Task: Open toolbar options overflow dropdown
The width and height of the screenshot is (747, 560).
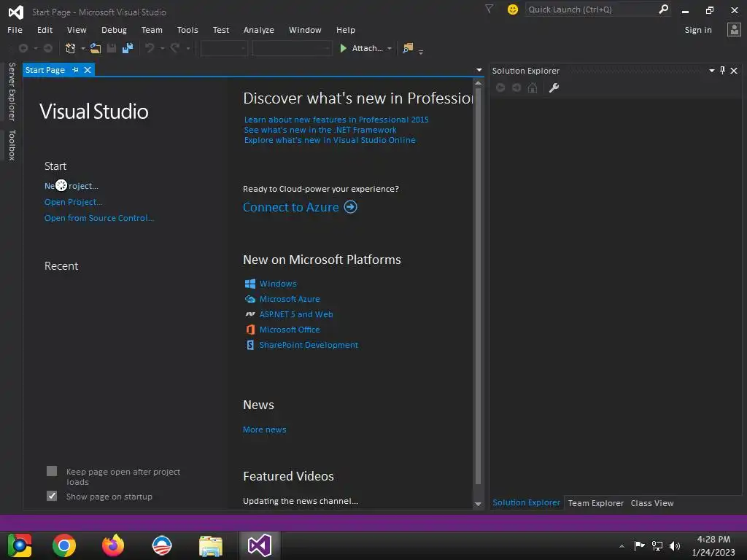Action: (x=421, y=51)
